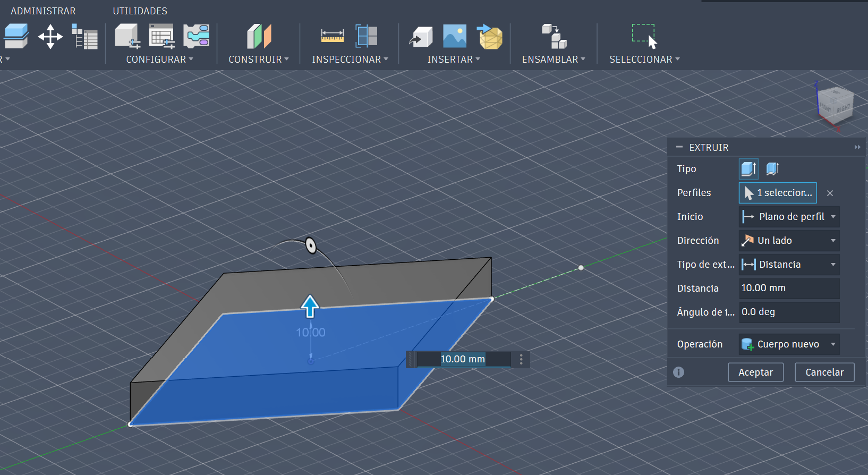Click the EXTRUIR dialog title
The height and width of the screenshot is (475, 868).
[709, 147]
